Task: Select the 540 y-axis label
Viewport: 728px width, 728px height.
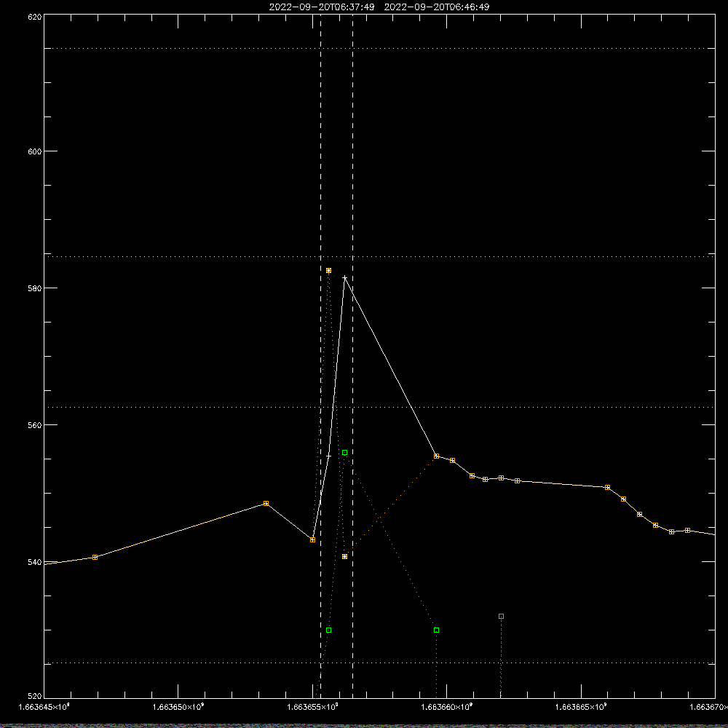Action: click(x=35, y=562)
